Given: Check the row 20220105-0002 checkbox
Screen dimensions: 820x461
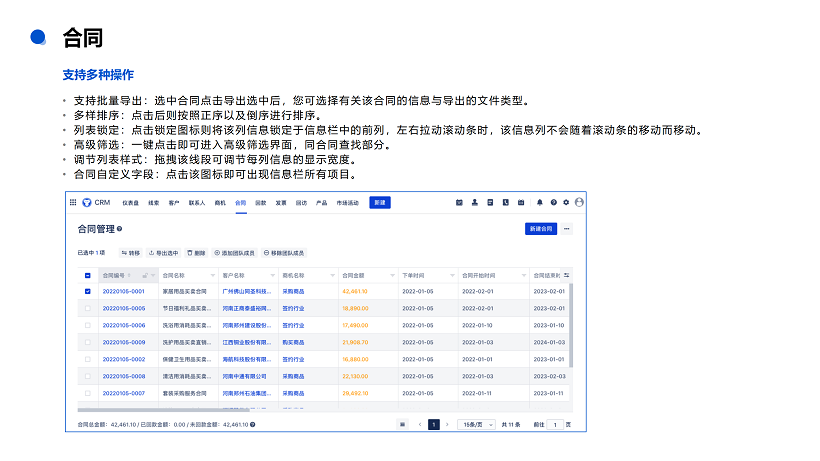Looking at the screenshot, I should [87, 359].
